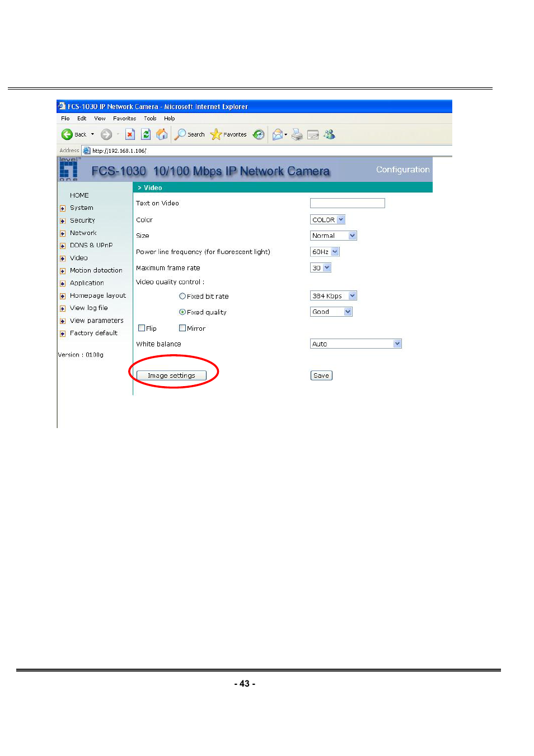Click the page icon in address bar
Viewport: 534px width, 756px height.
86,151
